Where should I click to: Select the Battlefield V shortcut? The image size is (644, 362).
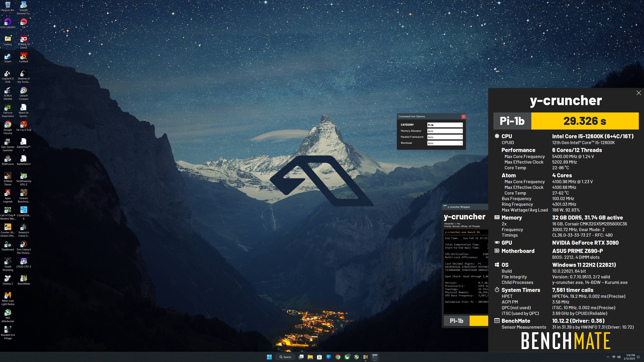click(24, 145)
